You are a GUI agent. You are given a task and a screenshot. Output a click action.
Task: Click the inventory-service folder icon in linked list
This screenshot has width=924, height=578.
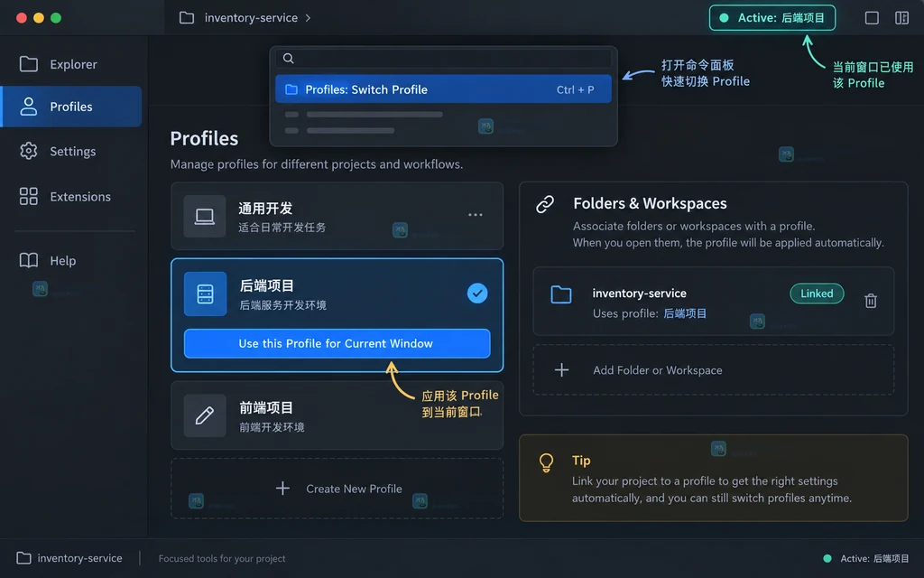561,294
